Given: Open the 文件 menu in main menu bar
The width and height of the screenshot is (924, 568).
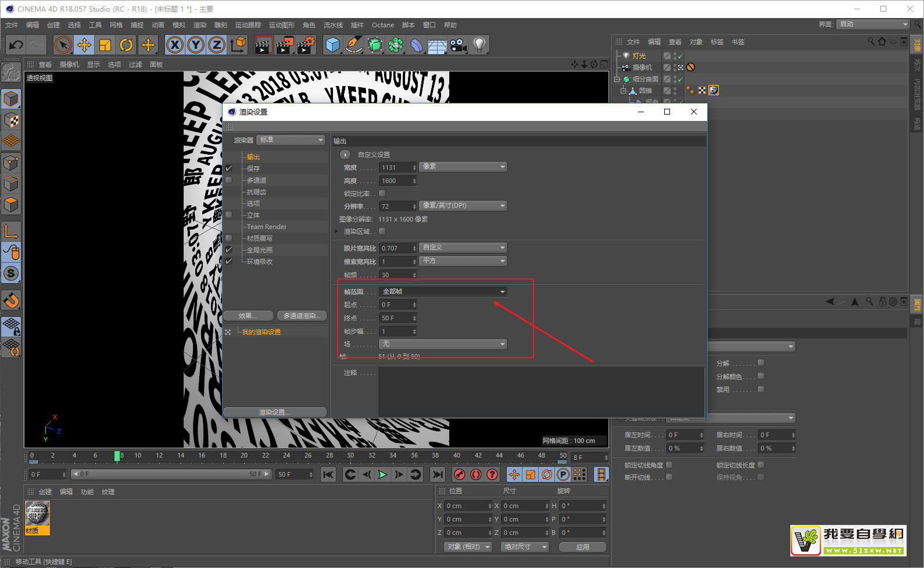Looking at the screenshot, I should tap(12, 25).
